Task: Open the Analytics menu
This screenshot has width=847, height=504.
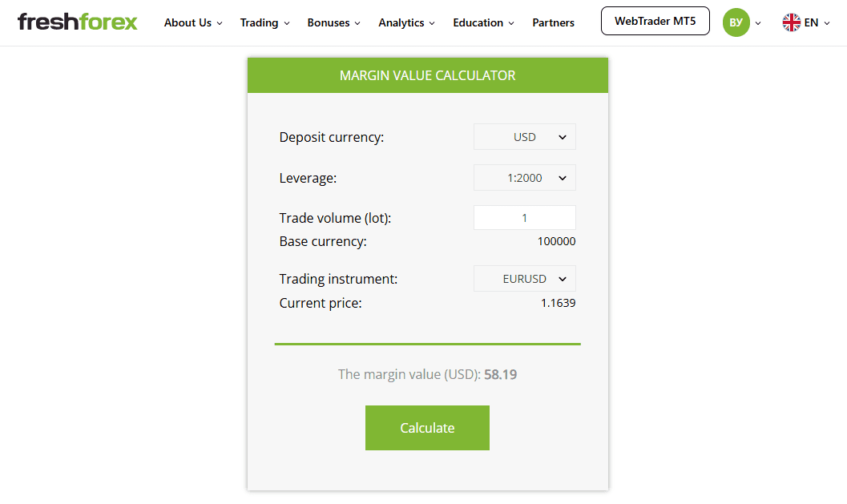Action: click(x=406, y=22)
